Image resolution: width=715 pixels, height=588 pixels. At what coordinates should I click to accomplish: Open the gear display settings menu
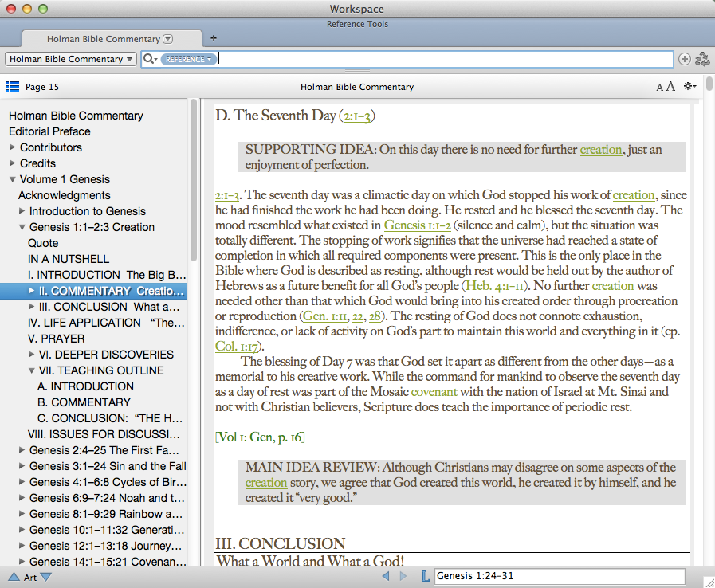[x=689, y=86]
